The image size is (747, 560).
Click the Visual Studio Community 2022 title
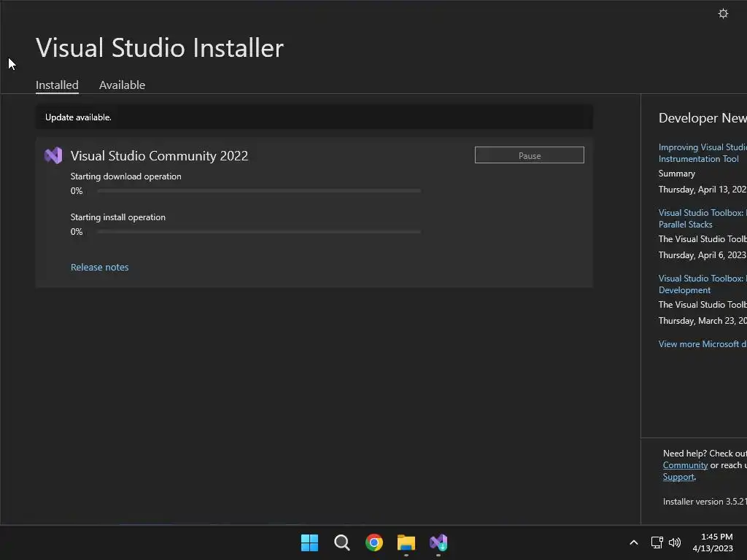pos(159,156)
